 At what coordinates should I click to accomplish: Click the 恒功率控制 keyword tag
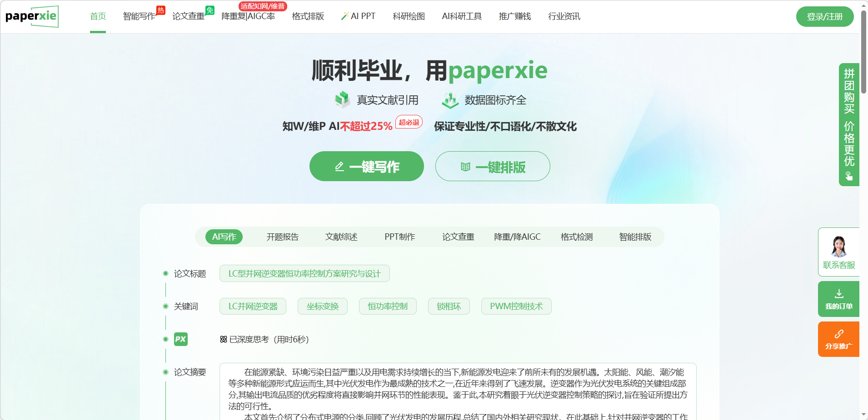coord(388,306)
